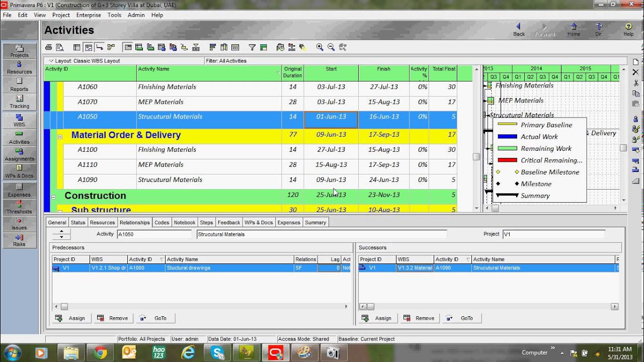
Task: Open the Thresholds sidebar icon
Action: [19, 207]
